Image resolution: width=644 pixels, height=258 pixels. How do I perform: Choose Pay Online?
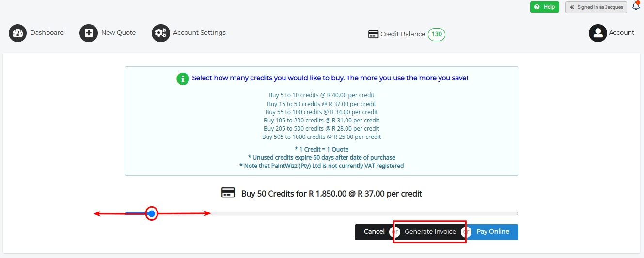click(492, 232)
